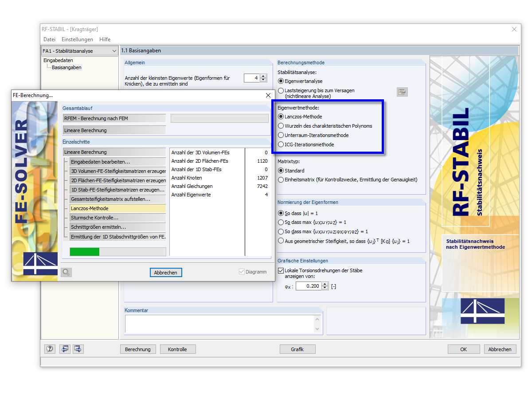
Task: Select Eigenwertanalyse radio button
Action: (281, 81)
